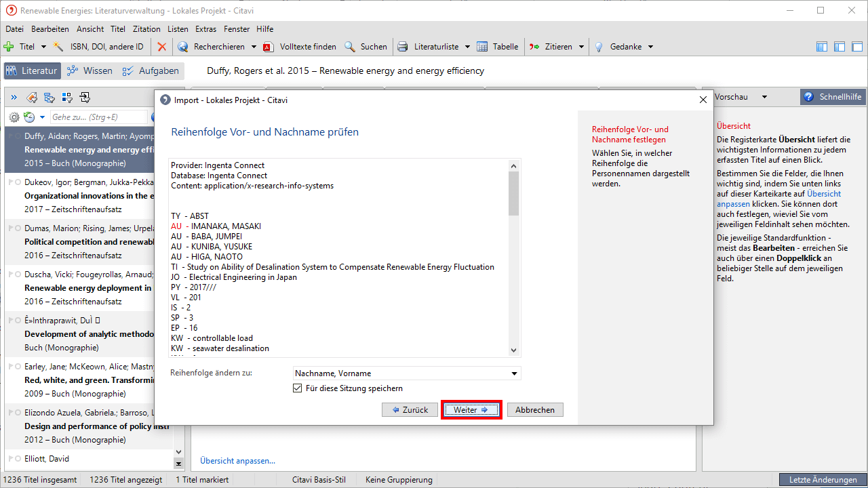The image size is (868, 488).
Task: Click 'Übersicht anpassen...' link
Action: click(x=237, y=461)
